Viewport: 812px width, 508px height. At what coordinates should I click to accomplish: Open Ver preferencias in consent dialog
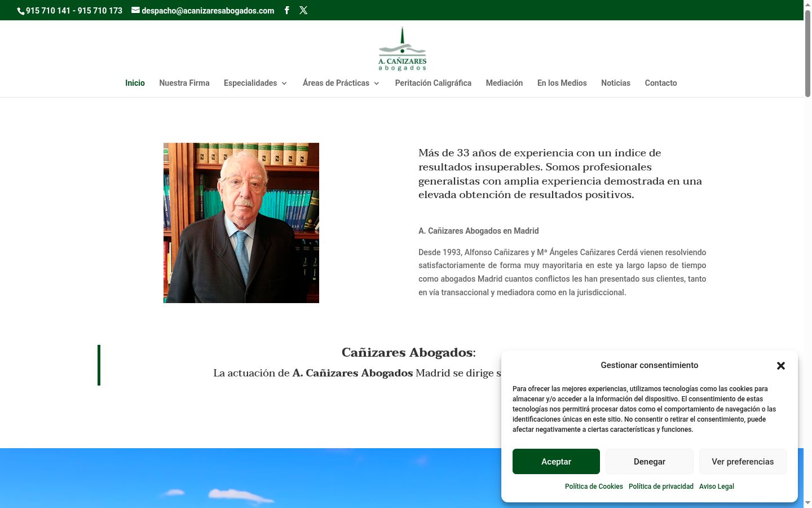[x=743, y=462]
